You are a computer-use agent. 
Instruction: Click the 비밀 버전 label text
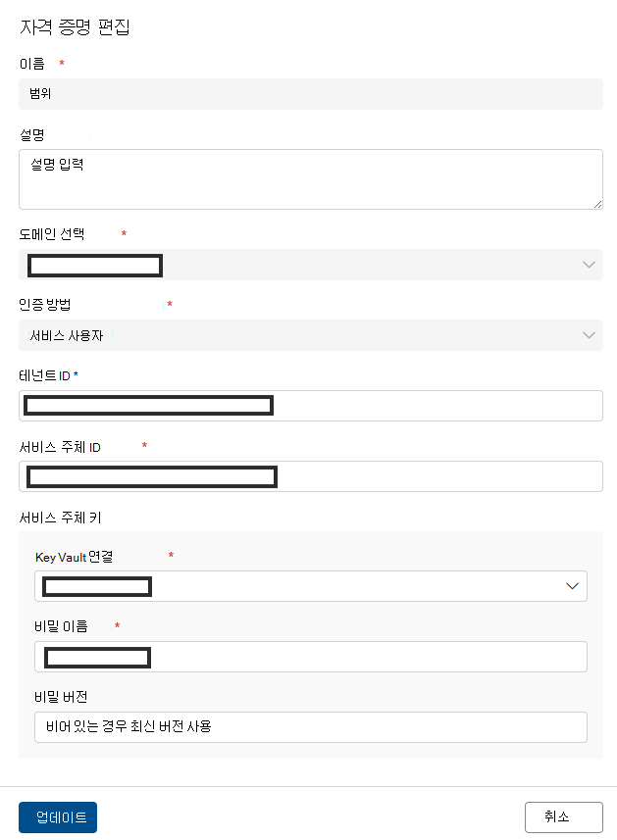coord(63,697)
